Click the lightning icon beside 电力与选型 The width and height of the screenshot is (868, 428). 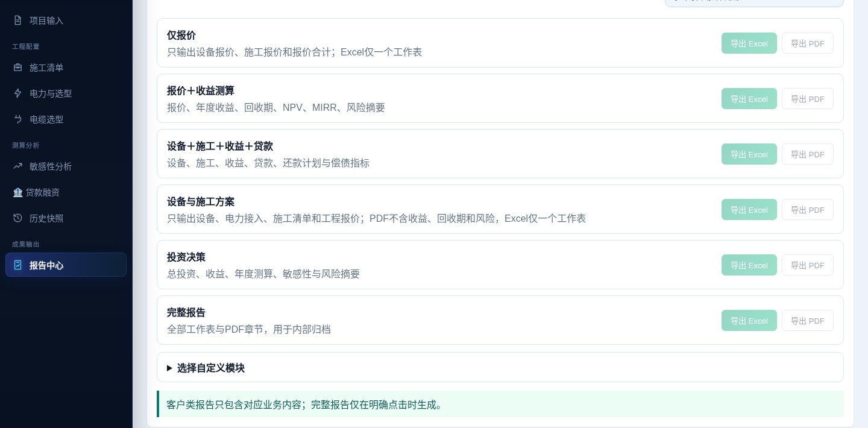point(18,93)
